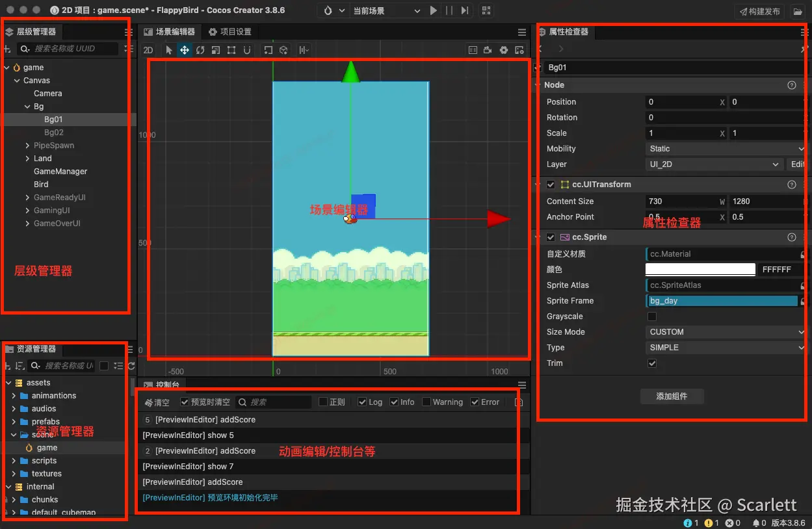The height and width of the screenshot is (529, 812).
Task: Expand the GameOverUI node
Action: [27, 224]
